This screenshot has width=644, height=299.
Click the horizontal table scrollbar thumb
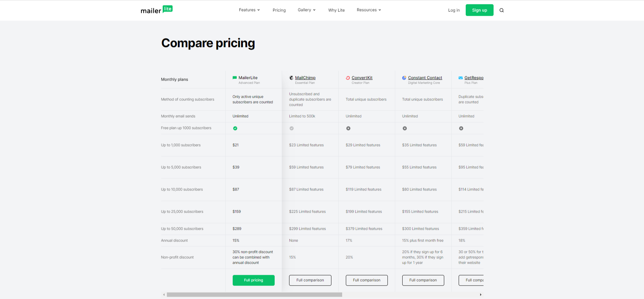pos(254,295)
